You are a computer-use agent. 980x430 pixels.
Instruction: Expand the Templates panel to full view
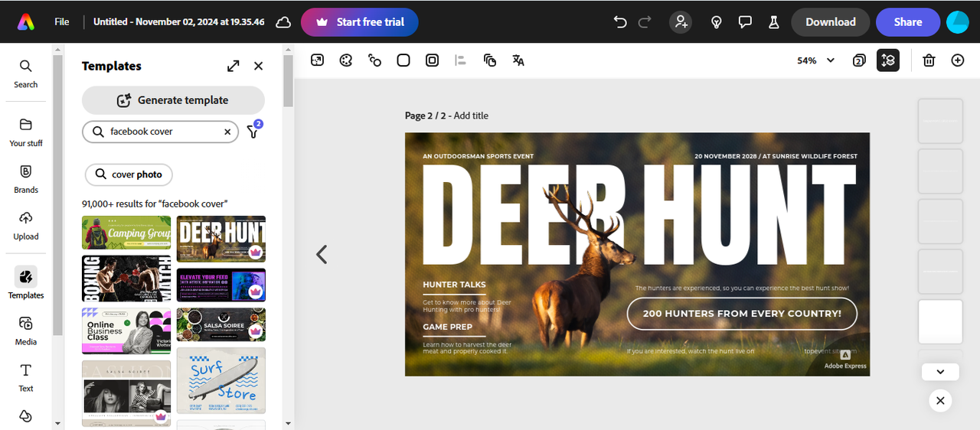click(x=234, y=66)
